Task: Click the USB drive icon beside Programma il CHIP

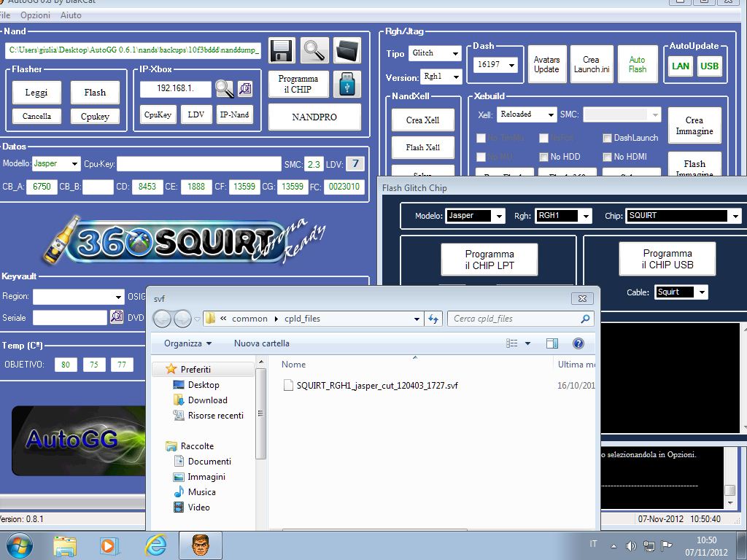Action: (347, 85)
